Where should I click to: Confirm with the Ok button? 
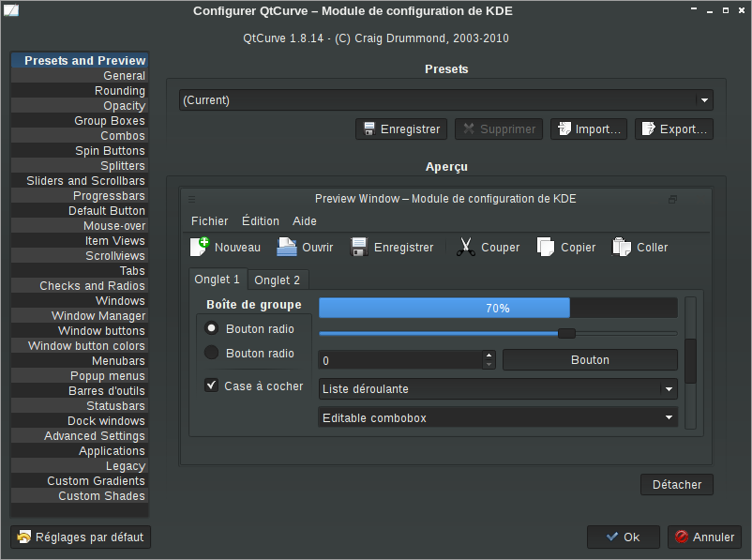(x=624, y=537)
